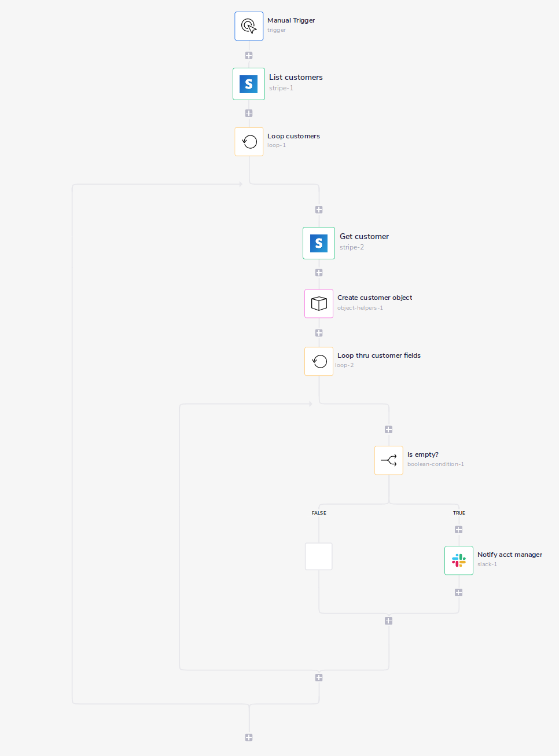Add a step on the TRUE branch above Notify acct manager
Screen dimensions: 559x756
coord(458,529)
